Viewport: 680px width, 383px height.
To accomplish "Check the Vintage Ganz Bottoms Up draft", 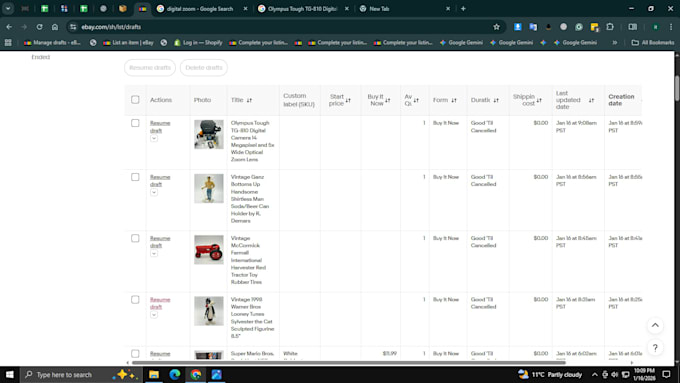I will tap(135, 177).
